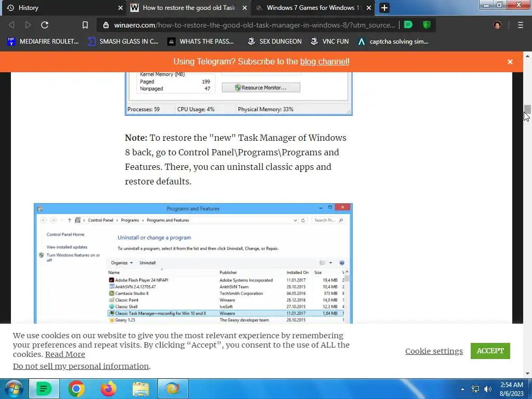Click the scrollbar down arrow

point(527,374)
